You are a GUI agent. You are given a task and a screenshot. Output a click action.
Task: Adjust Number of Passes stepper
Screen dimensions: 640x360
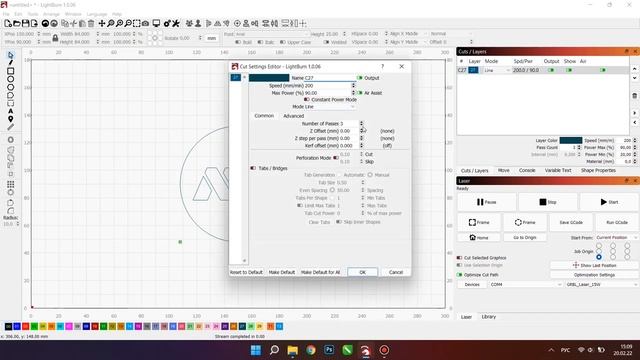click(x=361, y=123)
